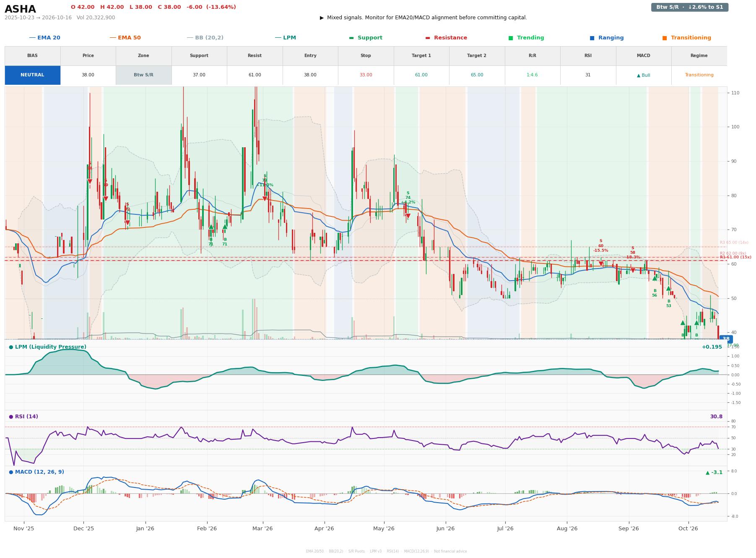The image size is (756, 558).
Task: Click the green Trending legend swatch
Action: (x=511, y=38)
